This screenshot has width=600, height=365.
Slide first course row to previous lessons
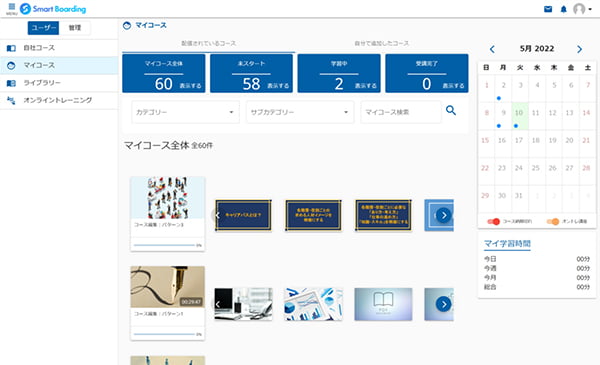217,215
